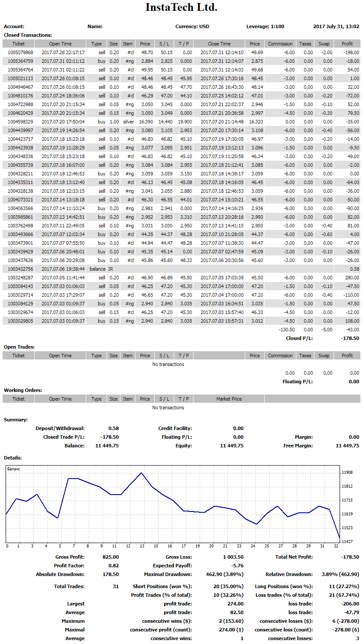Click the "Absolute Drawdown:" label

click(x=60, y=574)
